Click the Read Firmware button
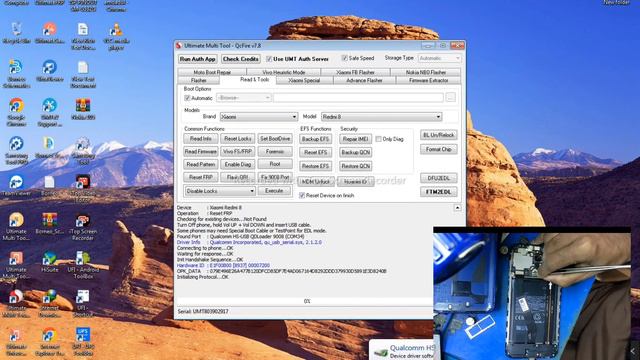 point(201,152)
